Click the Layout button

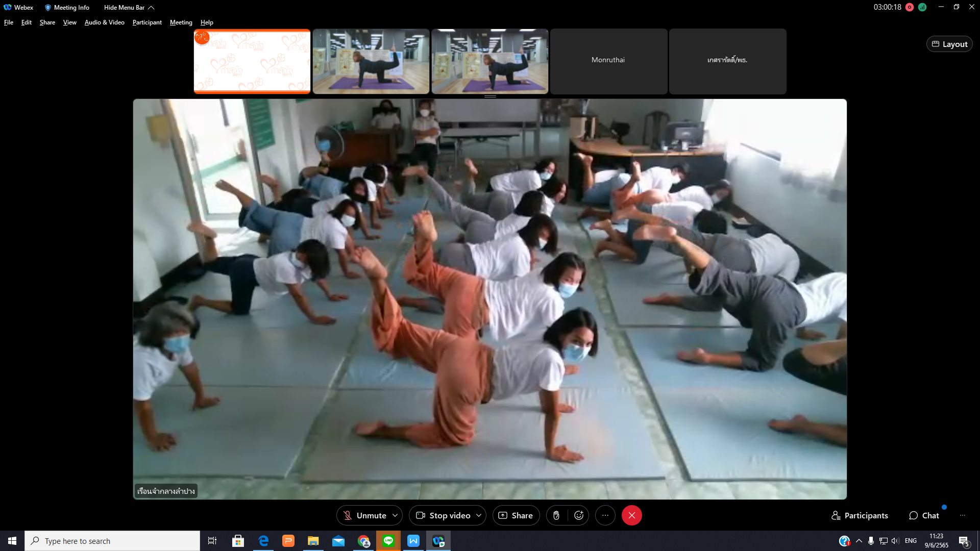pos(949,44)
